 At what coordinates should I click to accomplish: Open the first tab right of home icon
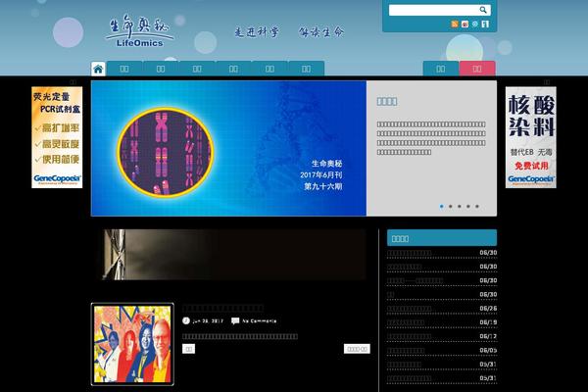coord(124,69)
